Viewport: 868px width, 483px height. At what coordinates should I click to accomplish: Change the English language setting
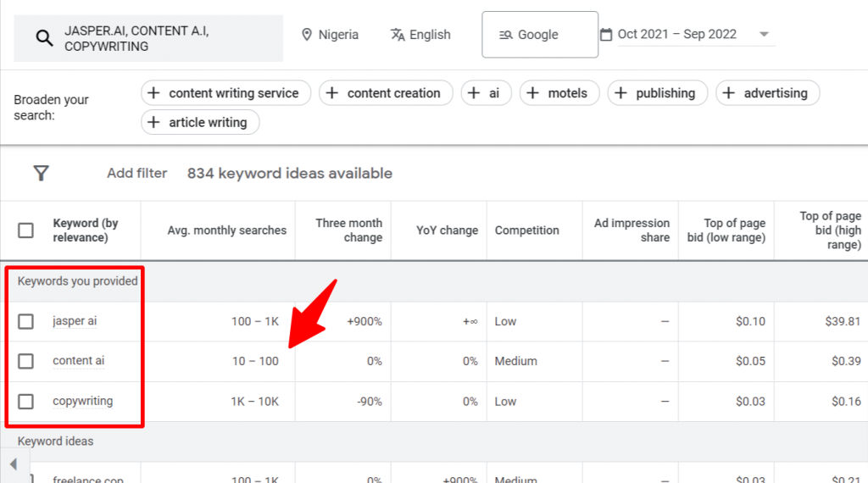click(420, 35)
